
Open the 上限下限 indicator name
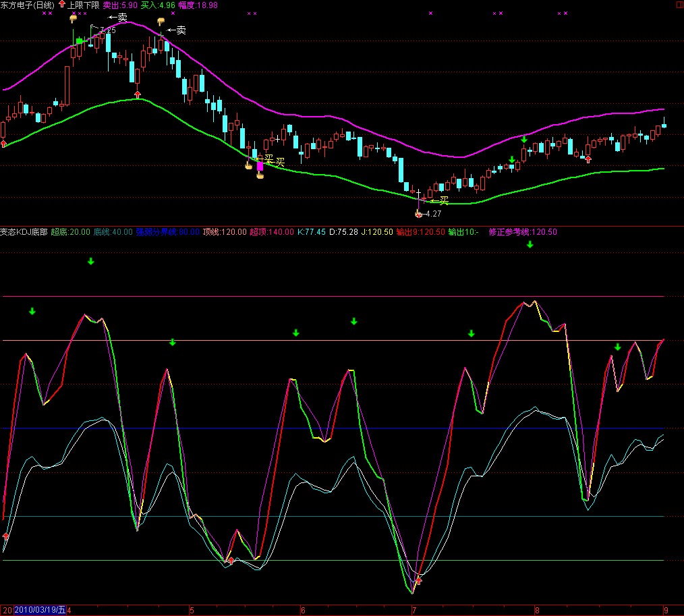tap(84, 5)
